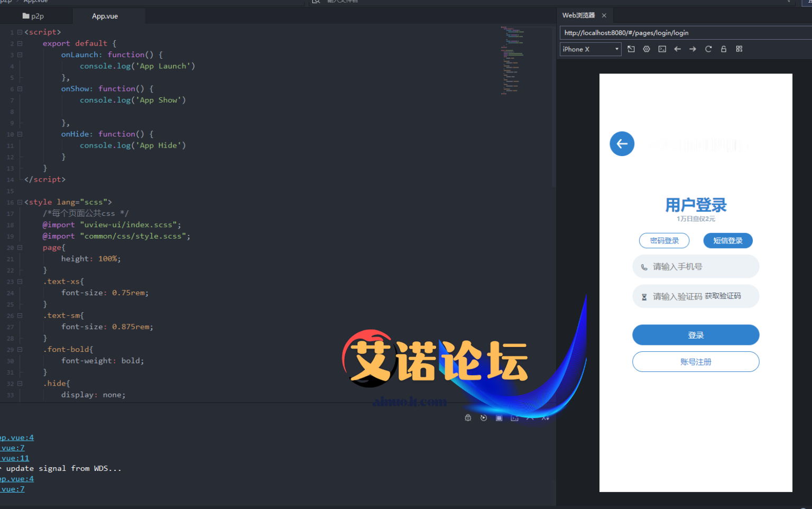
Task: Click the p2p folder icon tab
Action: [26, 16]
